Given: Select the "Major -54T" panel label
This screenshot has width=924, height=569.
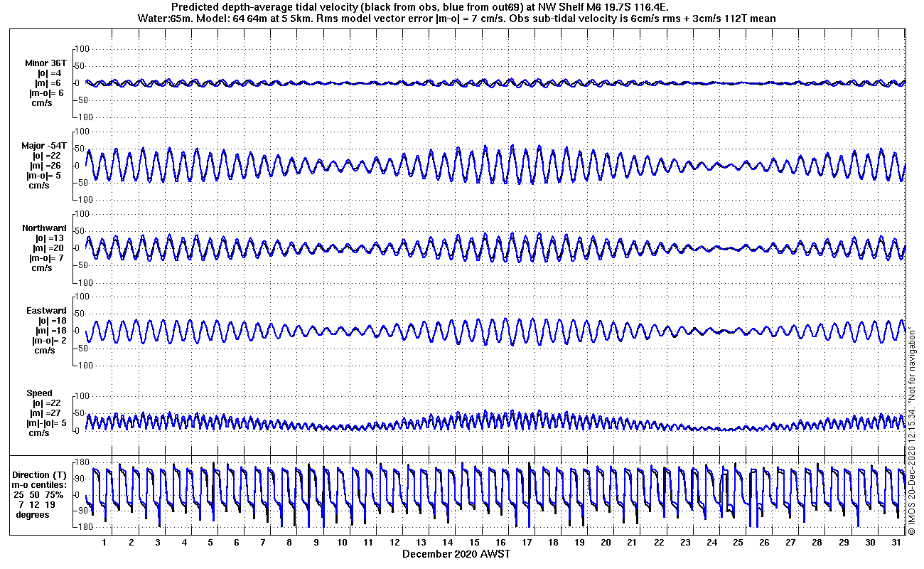Looking at the screenshot, I should (45, 146).
